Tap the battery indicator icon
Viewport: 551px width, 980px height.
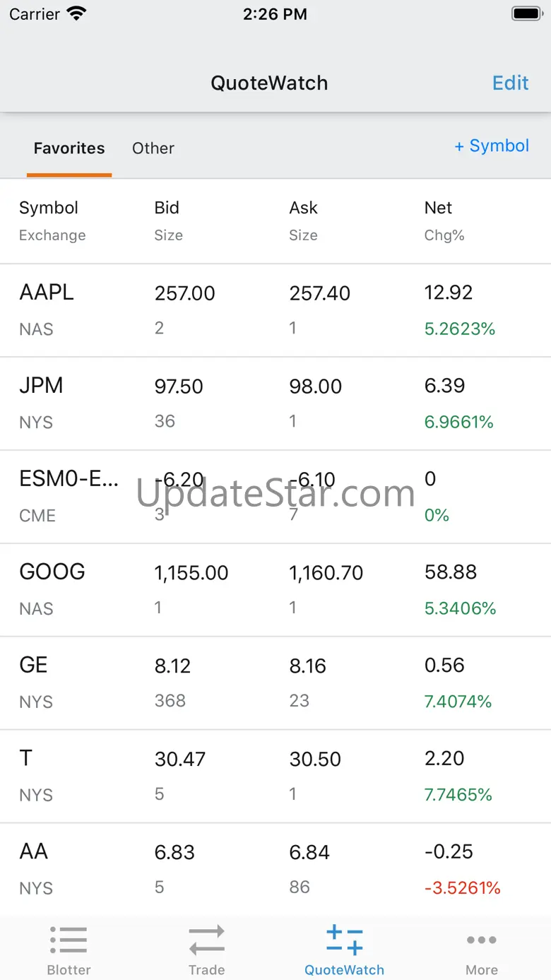tap(526, 13)
